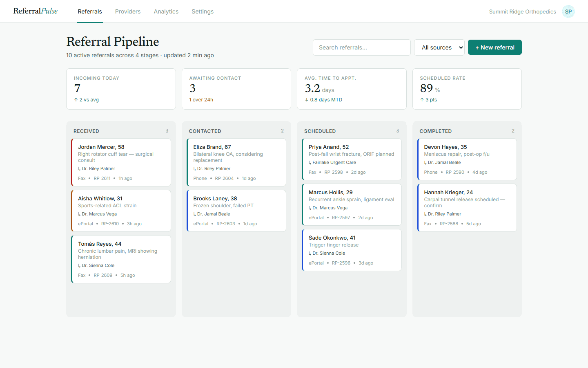Select Summit Ridge Orthopedics account name
588x368 pixels.
click(523, 11)
